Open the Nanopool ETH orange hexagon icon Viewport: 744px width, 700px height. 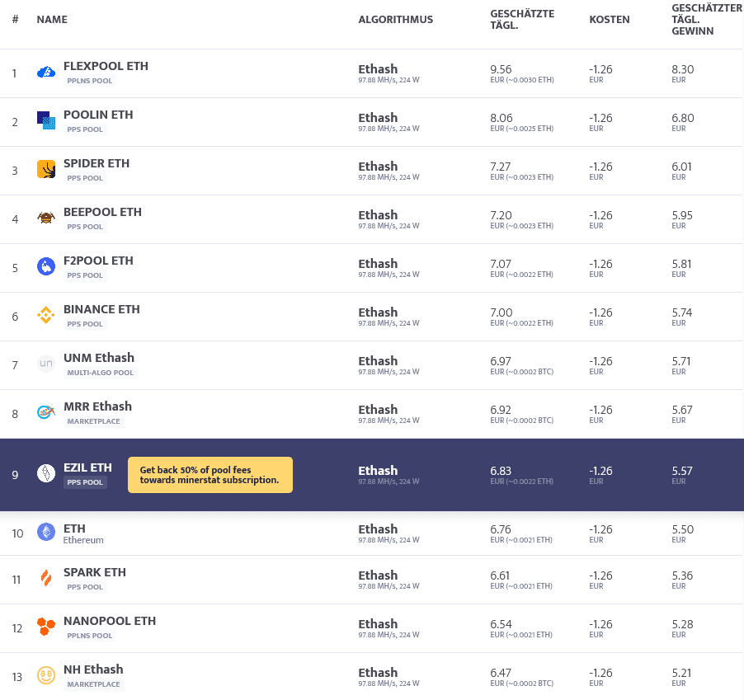click(x=46, y=627)
